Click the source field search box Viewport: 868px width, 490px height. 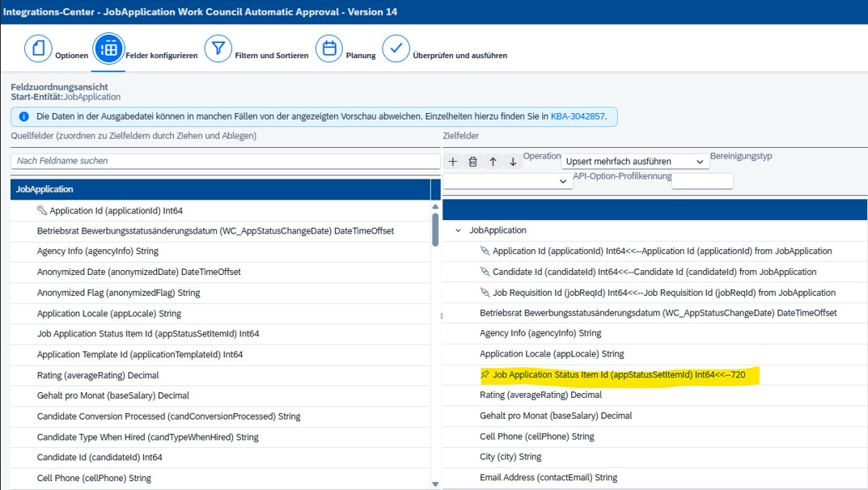[x=225, y=161]
